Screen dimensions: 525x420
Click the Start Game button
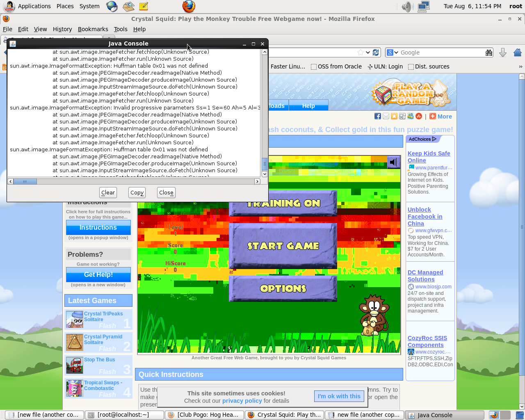point(283,246)
